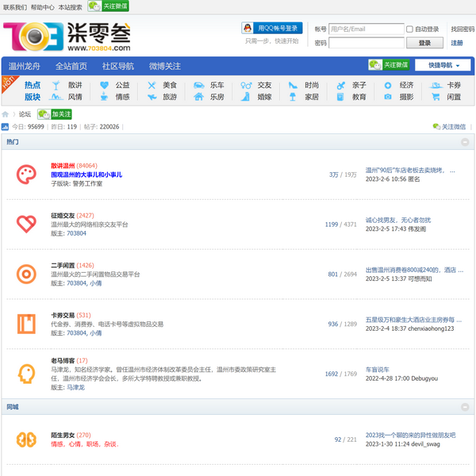Open the 温州龙舟 nav tab

(25, 66)
